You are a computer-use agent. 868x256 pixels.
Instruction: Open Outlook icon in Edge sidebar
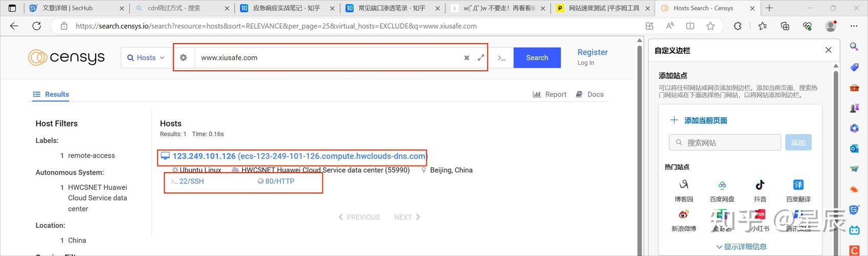point(854,148)
